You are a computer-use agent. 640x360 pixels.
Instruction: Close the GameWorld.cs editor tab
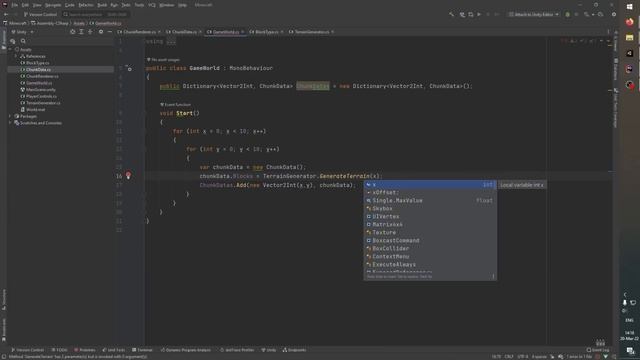[242, 32]
